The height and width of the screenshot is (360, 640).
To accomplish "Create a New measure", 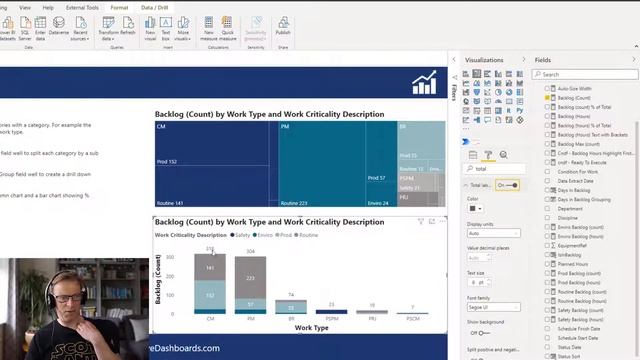I will point(209,29).
